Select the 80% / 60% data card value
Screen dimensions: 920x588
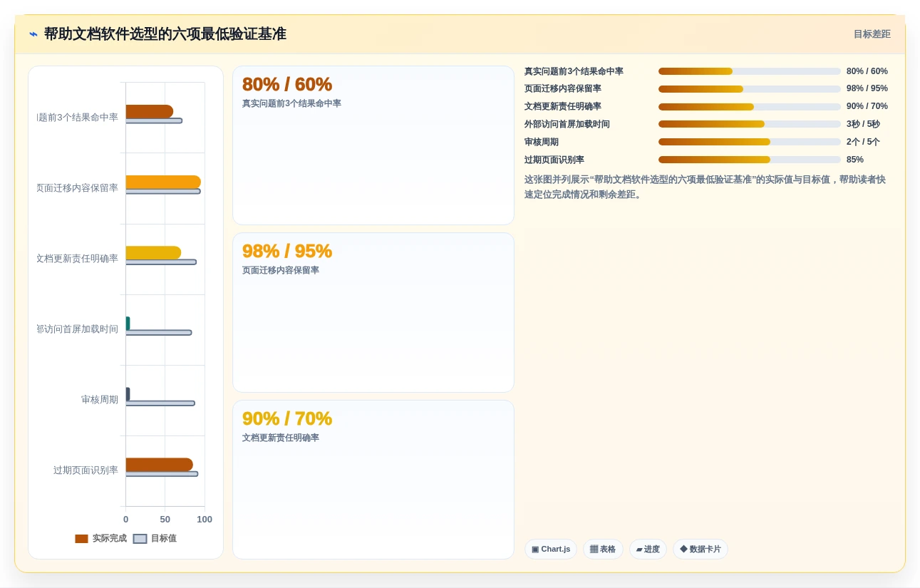pyautogui.click(x=286, y=84)
